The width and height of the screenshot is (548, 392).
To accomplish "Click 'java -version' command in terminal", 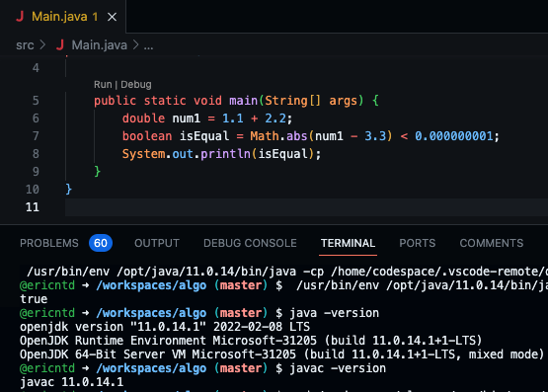I will 334,313.
